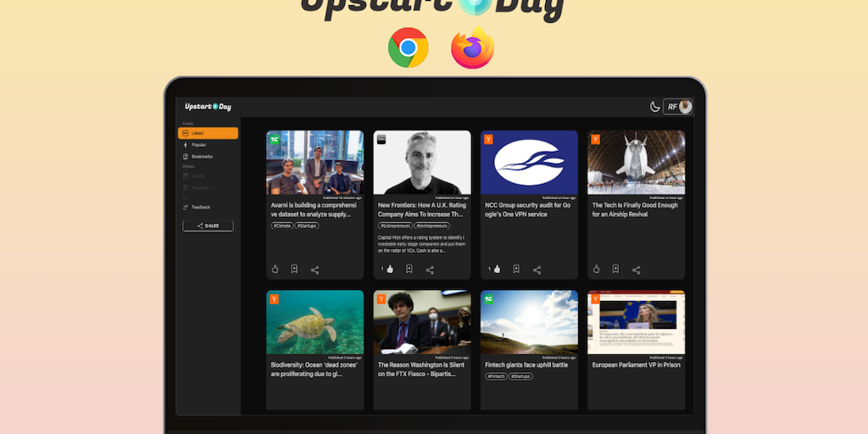Click the Upstart Day logo in sidebar
Image resolution: width=868 pixels, height=434 pixels.
pyautogui.click(x=209, y=107)
